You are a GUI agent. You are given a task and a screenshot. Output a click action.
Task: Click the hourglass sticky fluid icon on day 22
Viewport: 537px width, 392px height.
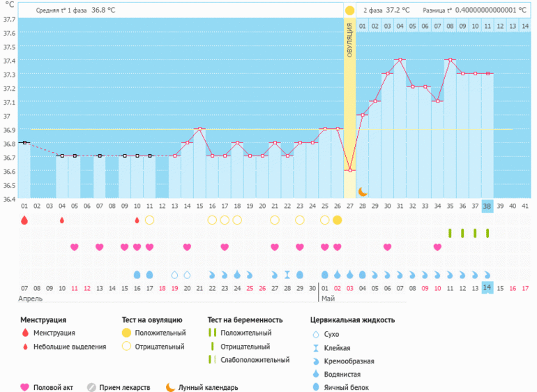[x=287, y=274]
